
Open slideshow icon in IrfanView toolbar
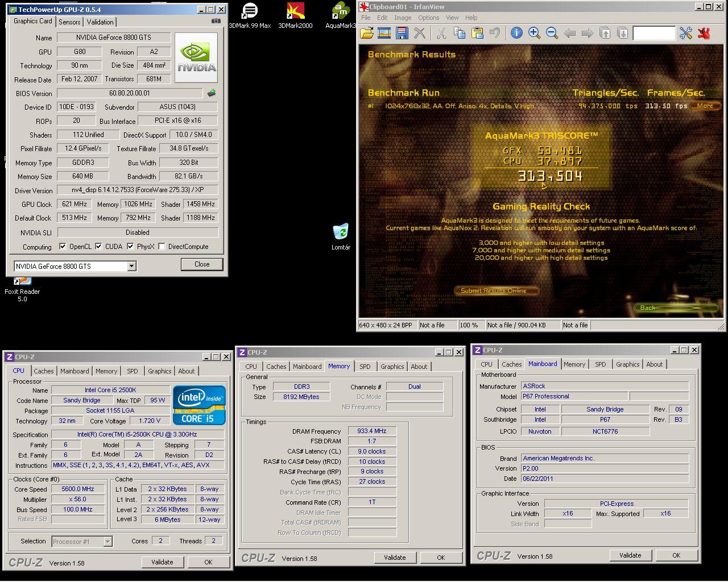pos(384,33)
